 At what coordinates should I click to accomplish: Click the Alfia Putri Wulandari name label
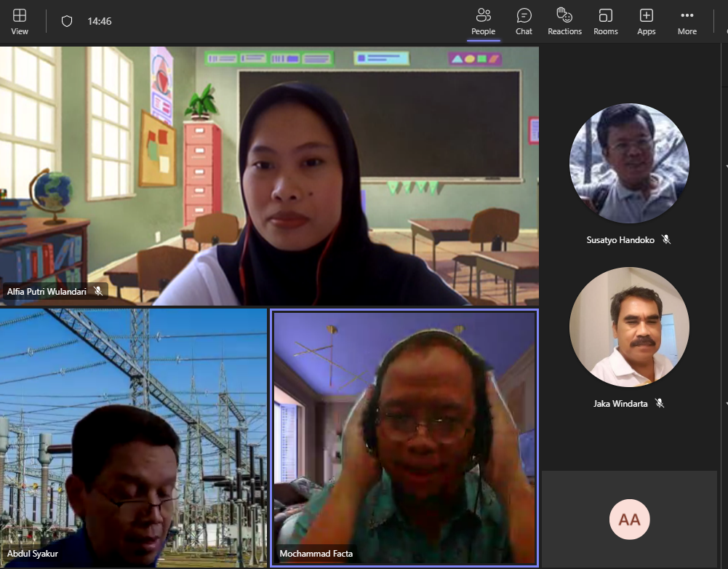click(x=47, y=292)
